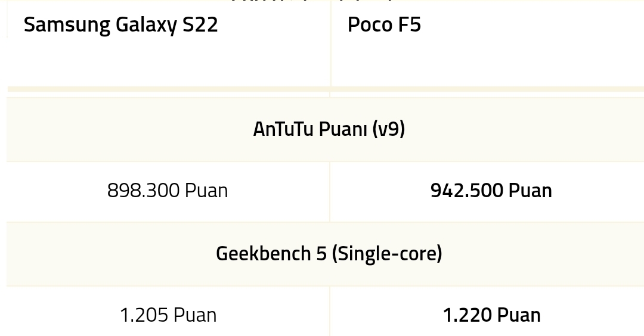Select the Geekbench 5 (Single-core) header row
Image resolution: width=644 pixels, height=336 pixels.
tap(326, 254)
